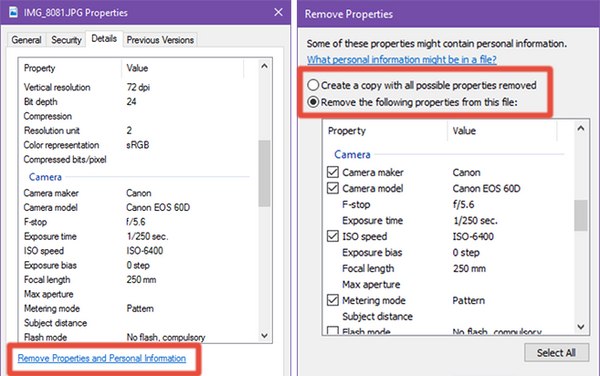This screenshot has height=376, width=600.
Task: Click scroll down arrow in Remove Properties list
Action: tap(580, 327)
